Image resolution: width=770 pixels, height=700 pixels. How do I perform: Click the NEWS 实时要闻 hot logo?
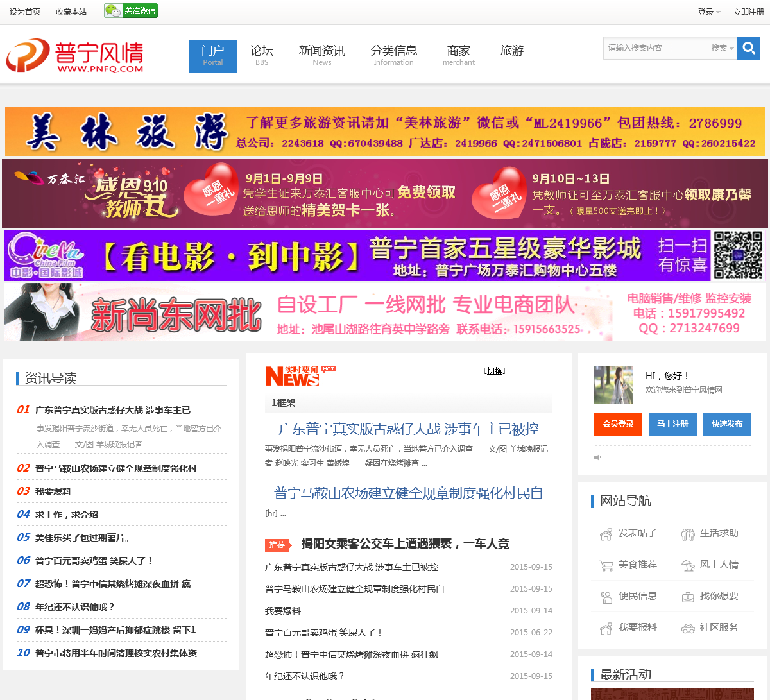click(x=300, y=375)
